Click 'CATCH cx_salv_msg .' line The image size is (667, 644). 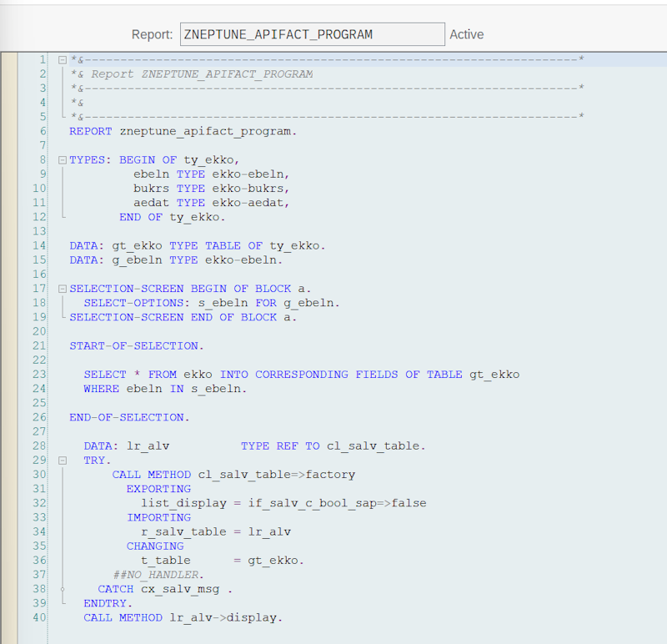click(x=165, y=589)
